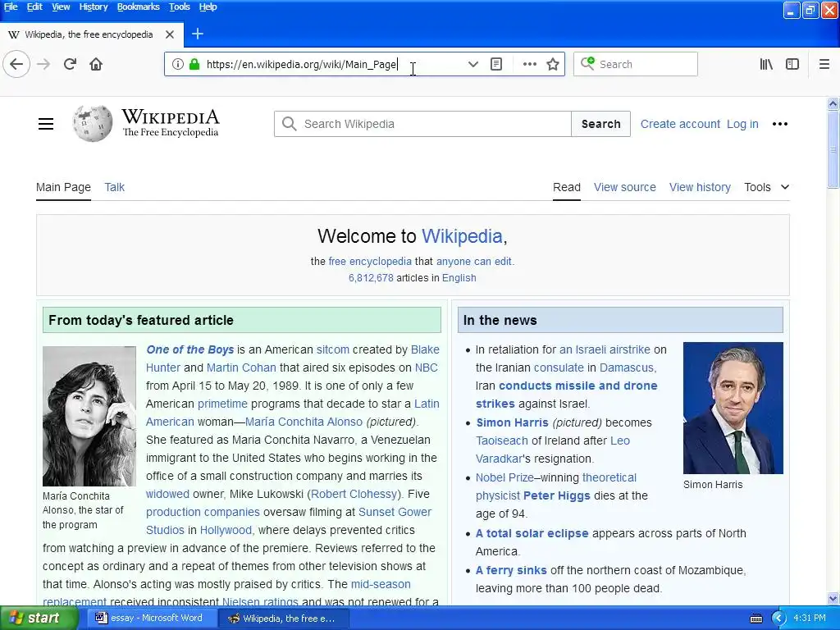
Task: Bookmark this page with the star icon
Action: [x=553, y=64]
